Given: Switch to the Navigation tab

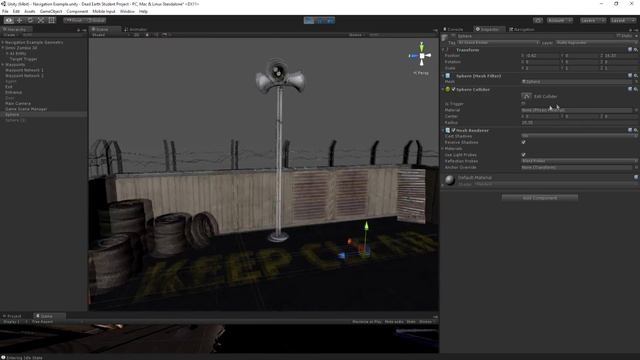Looking at the screenshot, I should 522,29.
